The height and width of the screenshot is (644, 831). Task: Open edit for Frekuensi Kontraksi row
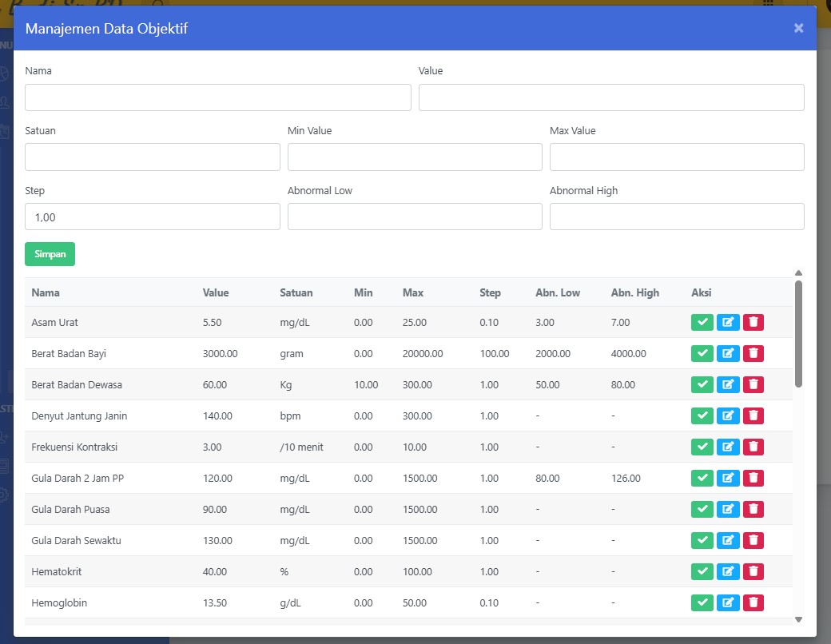click(728, 447)
